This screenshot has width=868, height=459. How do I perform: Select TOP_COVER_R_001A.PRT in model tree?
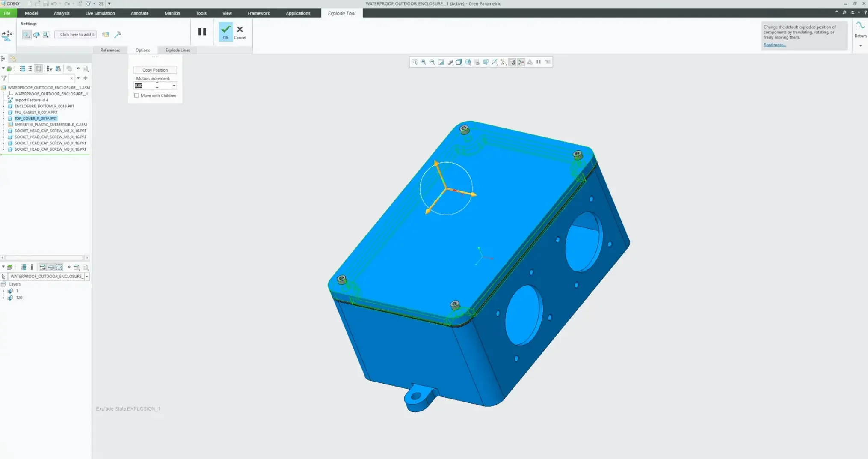(x=36, y=119)
